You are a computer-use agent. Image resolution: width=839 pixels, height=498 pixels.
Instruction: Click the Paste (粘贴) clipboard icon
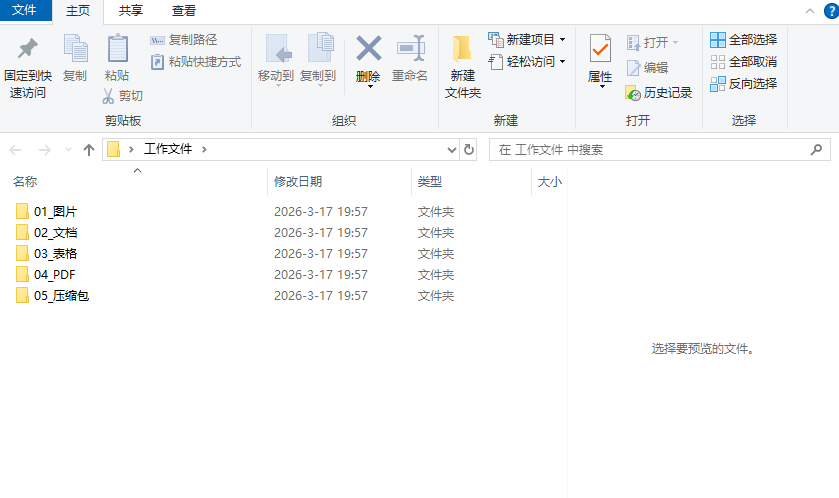117,49
